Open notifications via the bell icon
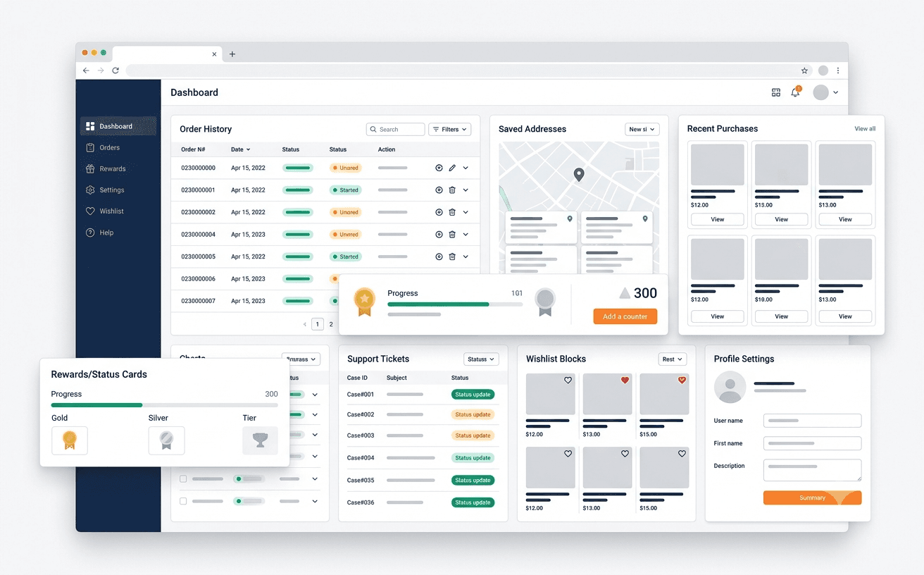Screen dimensions: 924x575 (x=795, y=92)
